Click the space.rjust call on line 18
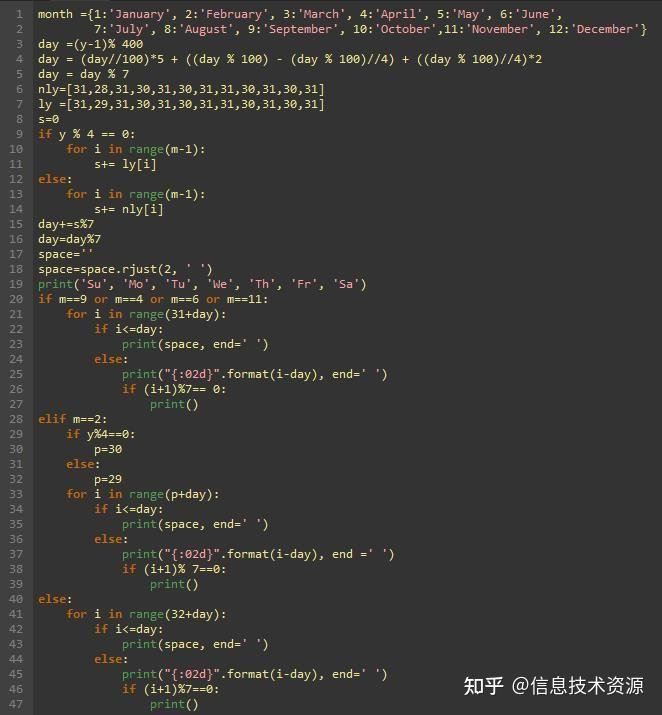Screen dimensions: 662x715 [125, 269]
